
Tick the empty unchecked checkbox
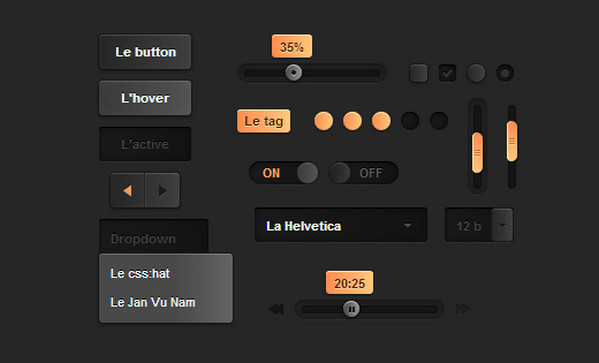pos(419,73)
